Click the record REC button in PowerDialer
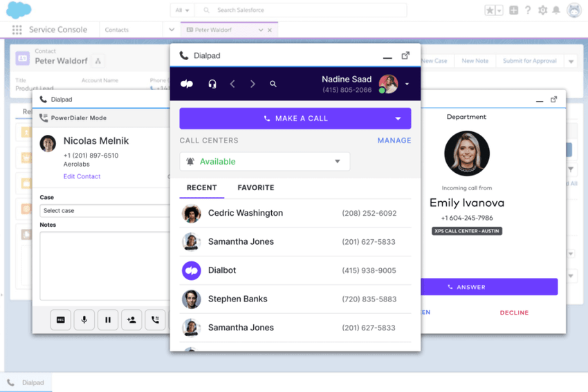The image size is (588, 392). click(61, 319)
